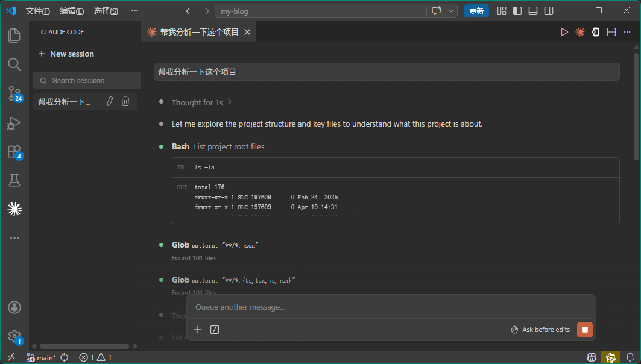
Task: Click the Queue another message input
Action: point(391,307)
